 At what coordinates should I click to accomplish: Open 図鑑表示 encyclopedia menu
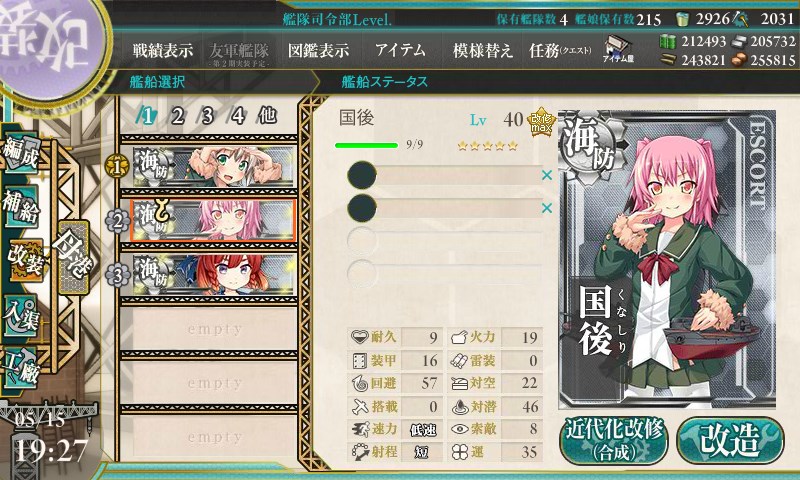tap(318, 50)
